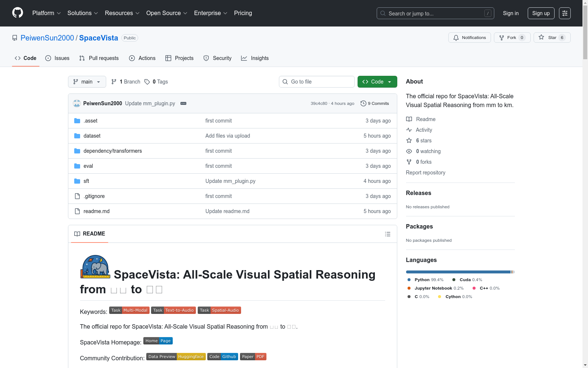Open the Actions tab

click(x=142, y=58)
